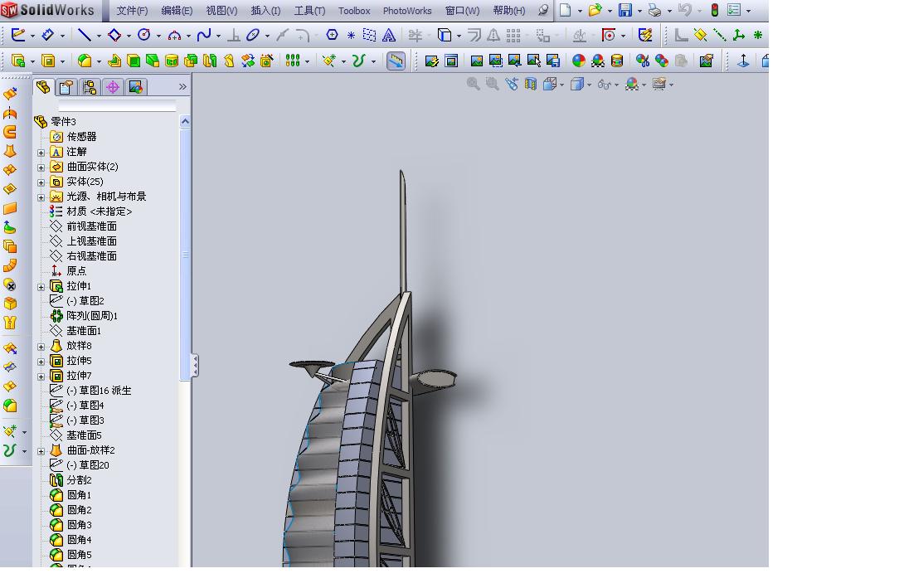
Task: Expand the 拉伸1 feature node
Action: [41, 287]
